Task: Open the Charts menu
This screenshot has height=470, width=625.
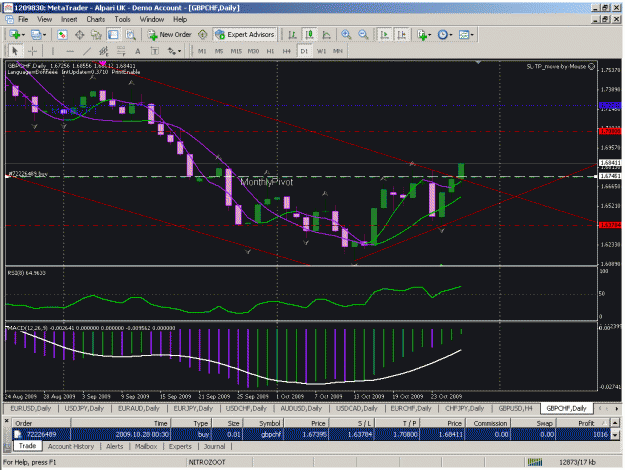Action: pos(96,20)
